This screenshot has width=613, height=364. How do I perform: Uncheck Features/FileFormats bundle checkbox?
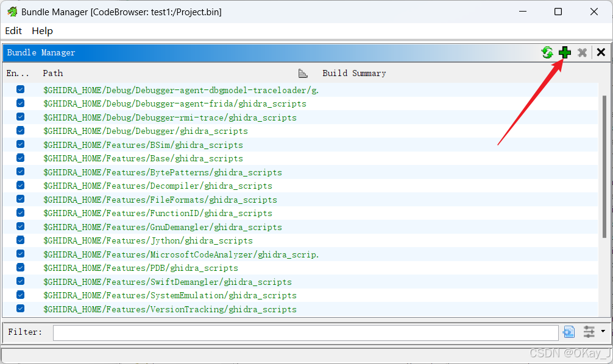[x=20, y=199]
